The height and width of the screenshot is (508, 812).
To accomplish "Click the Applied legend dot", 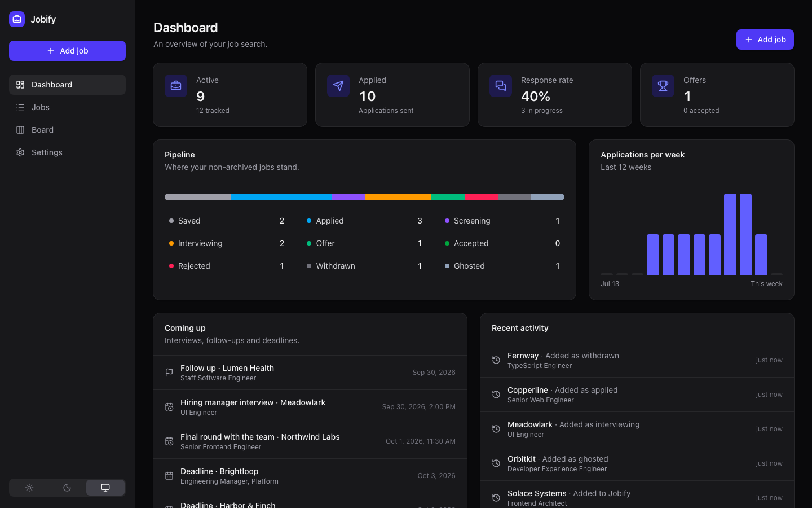I will click(309, 221).
